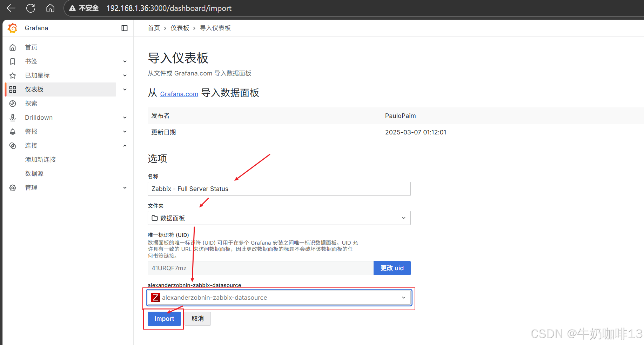Click the Grafana title text in the sidebar header

pyautogui.click(x=36, y=28)
